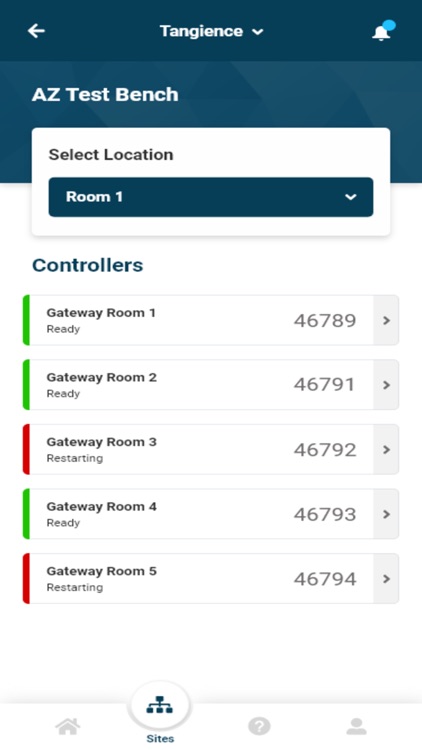Click the chevron for Gateway Room 3
Image resolution: width=422 pixels, height=750 pixels.
click(x=386, y=450)
